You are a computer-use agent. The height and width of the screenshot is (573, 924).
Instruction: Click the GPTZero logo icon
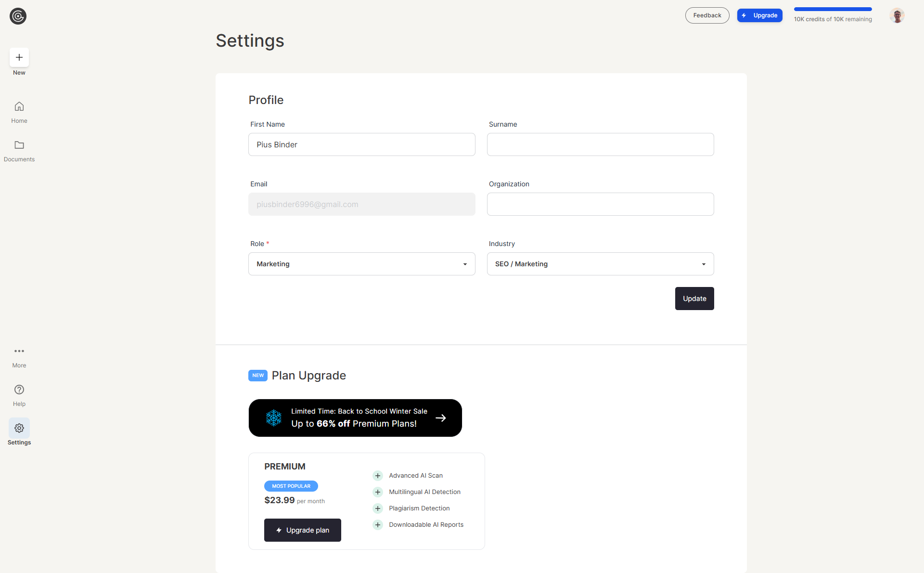tap(18, 16)
